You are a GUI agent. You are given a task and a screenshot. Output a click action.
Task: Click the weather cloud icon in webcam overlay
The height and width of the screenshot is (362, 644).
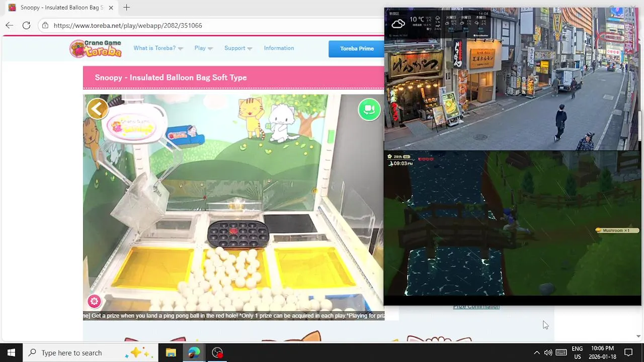coord(398,24)
